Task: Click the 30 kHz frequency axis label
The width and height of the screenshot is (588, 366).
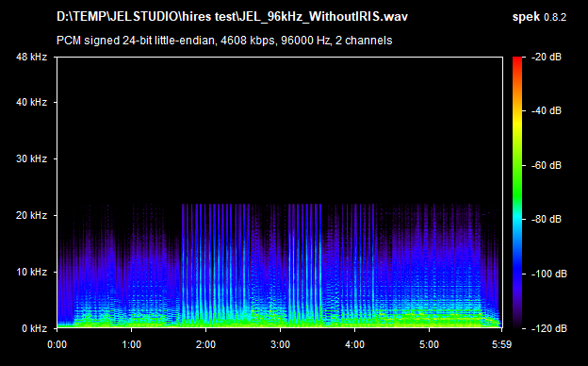Action: pyautogui.click(x=31, y=158)
